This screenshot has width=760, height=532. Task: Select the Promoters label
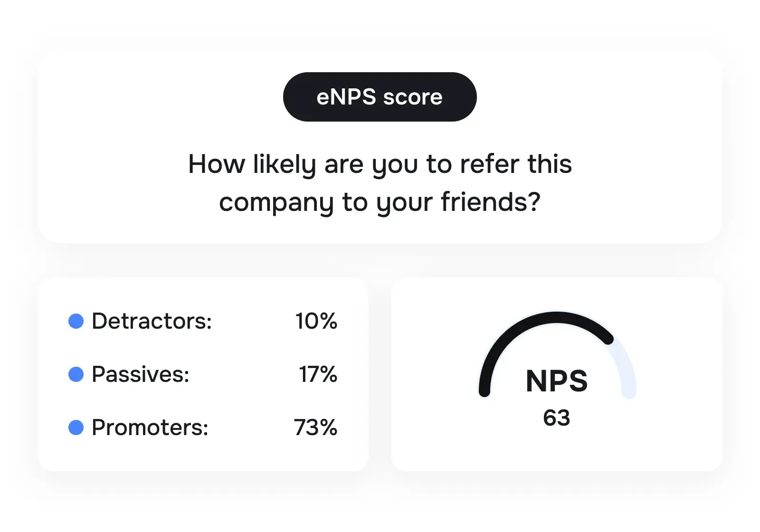click(x=150, y=427)
